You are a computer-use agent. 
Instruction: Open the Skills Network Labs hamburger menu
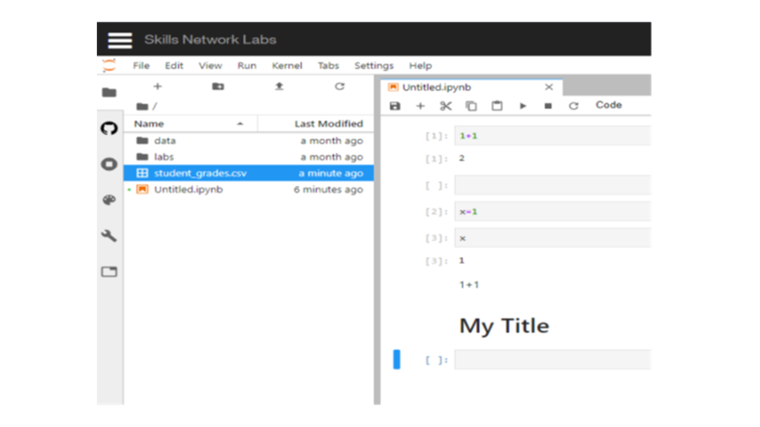tap(120, 40)
